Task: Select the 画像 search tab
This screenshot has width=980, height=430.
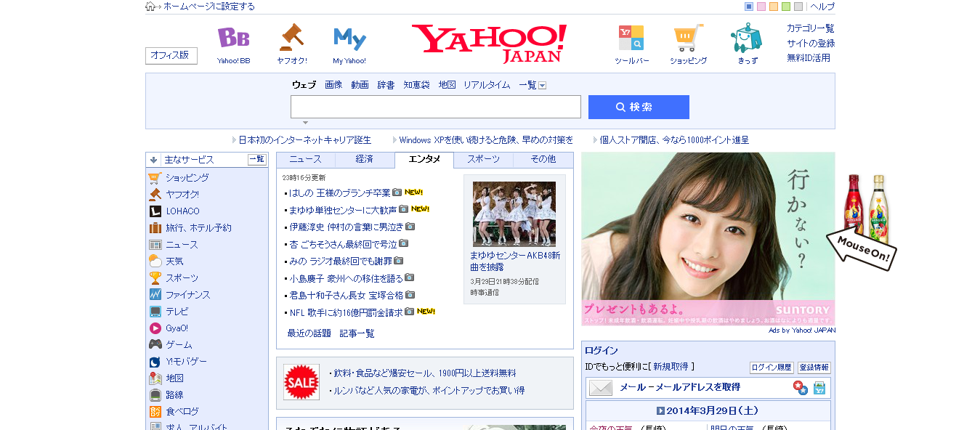Action: pos(333,85)
